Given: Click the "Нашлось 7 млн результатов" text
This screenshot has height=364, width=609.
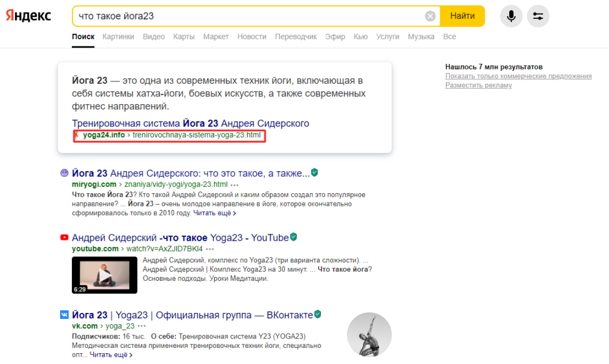Looking at the screenshot, I should tap(494, 67).
